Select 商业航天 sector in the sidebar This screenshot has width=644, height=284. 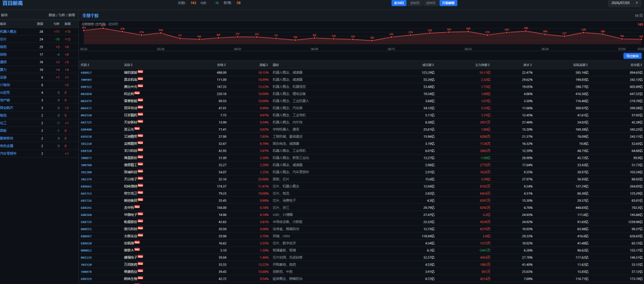tap(7, 107)
